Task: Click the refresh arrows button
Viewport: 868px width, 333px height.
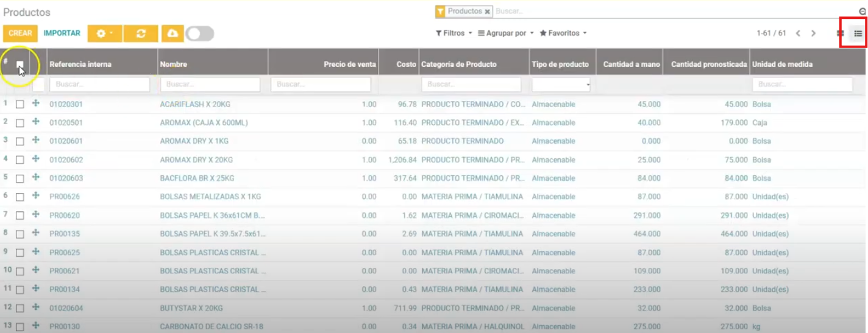Action: [141, 33]
